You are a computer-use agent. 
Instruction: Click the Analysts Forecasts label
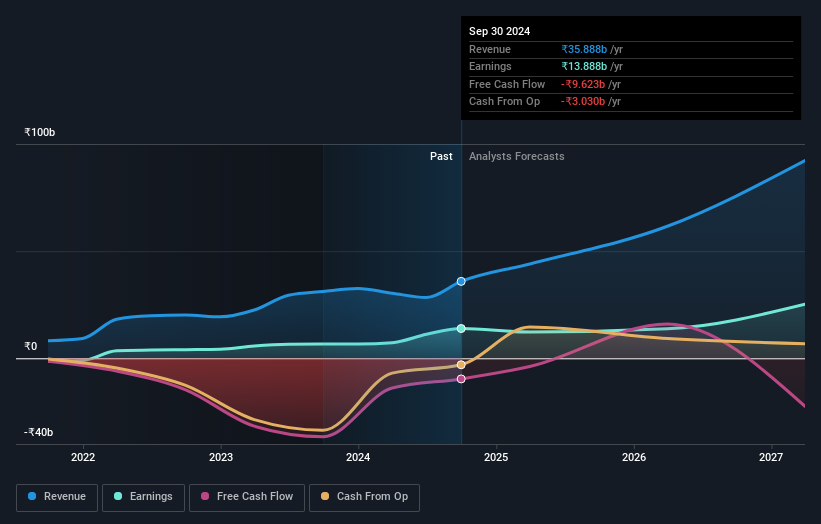coord(517,156)
